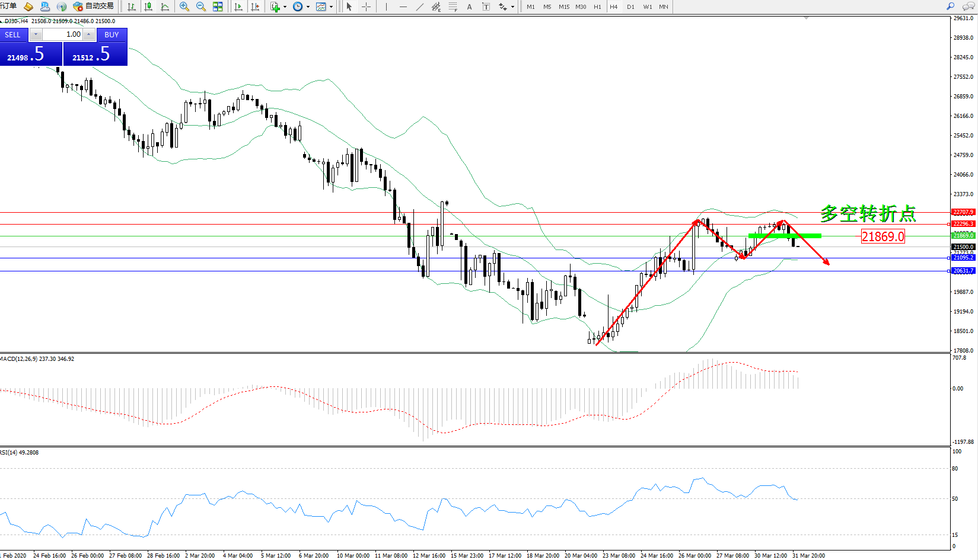Click the tile windows icon

coord(218,7)
